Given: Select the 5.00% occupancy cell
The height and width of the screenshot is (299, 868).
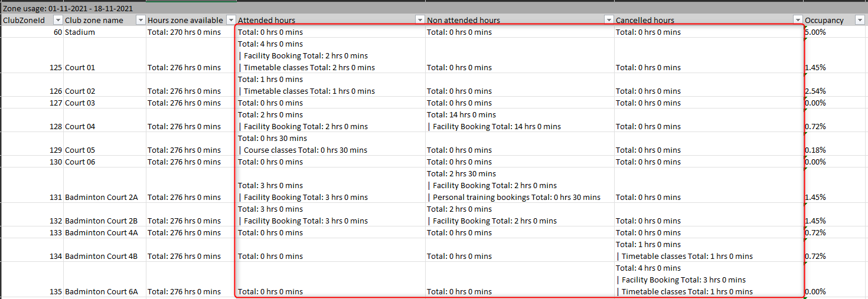Looking at the screenshot, I should pos(835,32).
